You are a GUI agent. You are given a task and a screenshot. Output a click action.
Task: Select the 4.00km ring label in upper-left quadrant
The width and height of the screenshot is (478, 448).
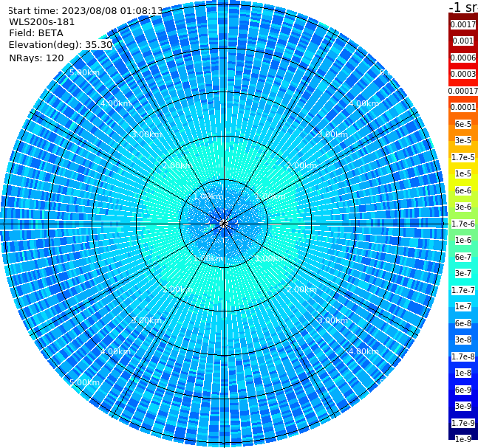tap(115, 103)
